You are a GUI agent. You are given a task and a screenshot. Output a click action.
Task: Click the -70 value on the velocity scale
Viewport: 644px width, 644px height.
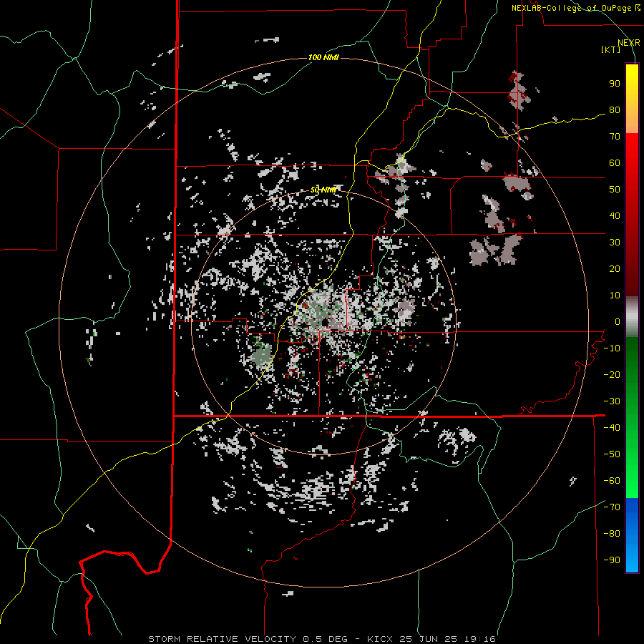(x=612, y=507)
